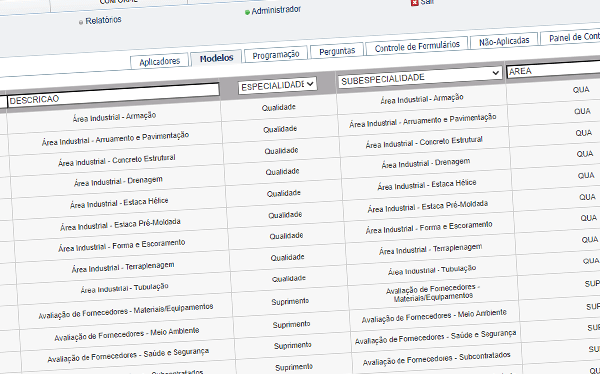This screenshot has width=600, height=374.
Task: Focus the AREA filter field
Action: (x=553, y=69)
